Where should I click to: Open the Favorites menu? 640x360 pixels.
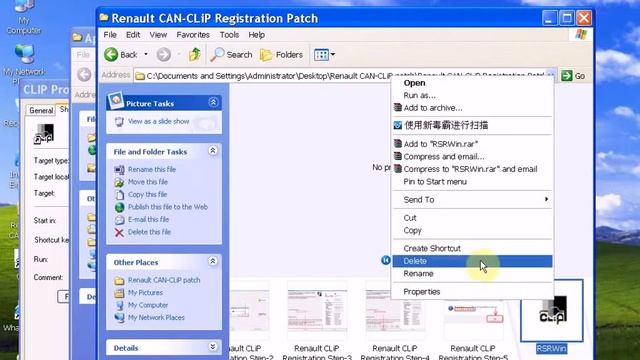(x=193, y=35)
